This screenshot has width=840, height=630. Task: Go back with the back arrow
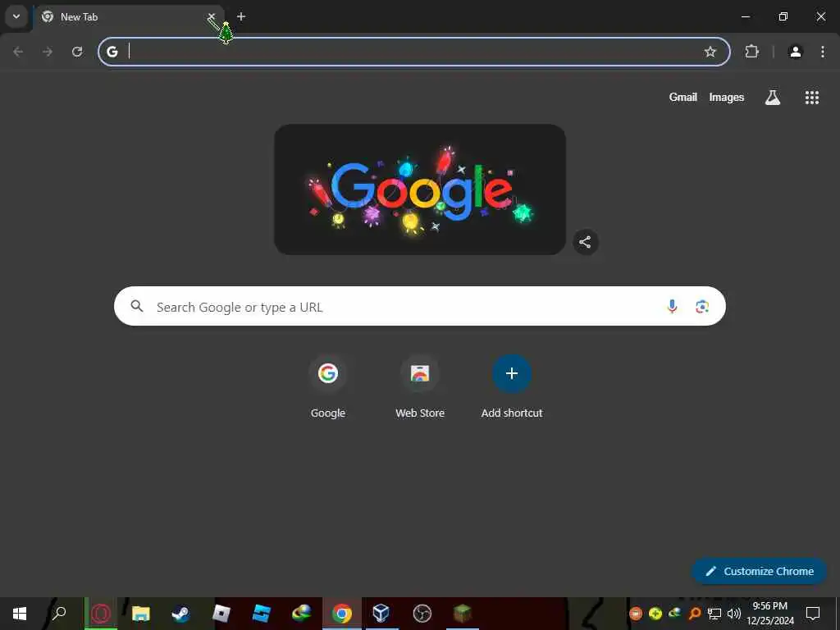(x=18, y=52)
